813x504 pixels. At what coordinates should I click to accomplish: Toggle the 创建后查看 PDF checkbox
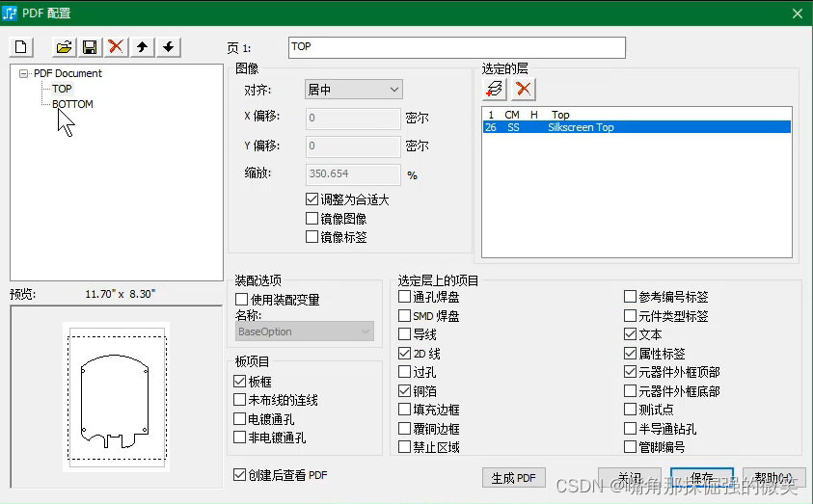[241, 474]
